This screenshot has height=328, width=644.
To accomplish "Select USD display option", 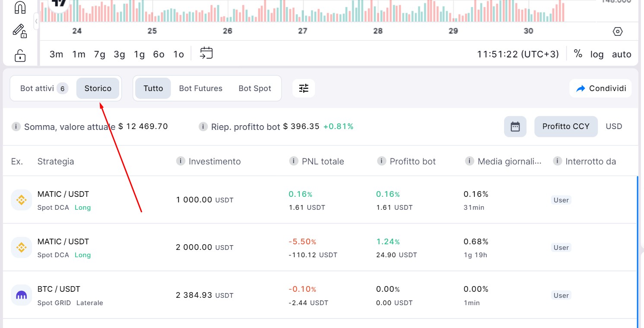I will coord(614,126).
